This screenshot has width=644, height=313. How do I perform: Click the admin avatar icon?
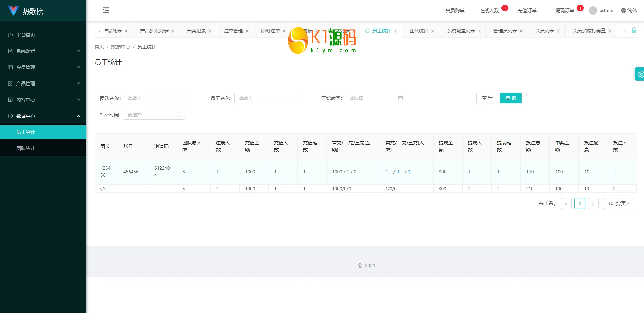tap(593, 10)
